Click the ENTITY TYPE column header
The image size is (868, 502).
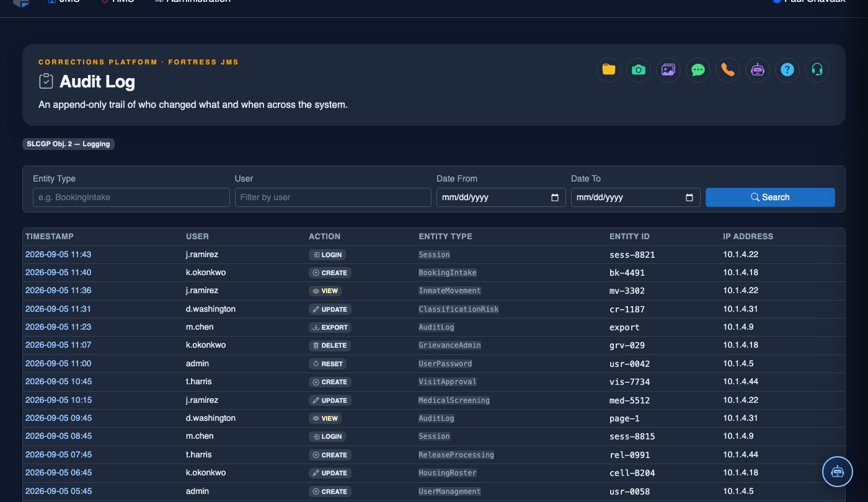pyautogui.click(x=445, y=236)
